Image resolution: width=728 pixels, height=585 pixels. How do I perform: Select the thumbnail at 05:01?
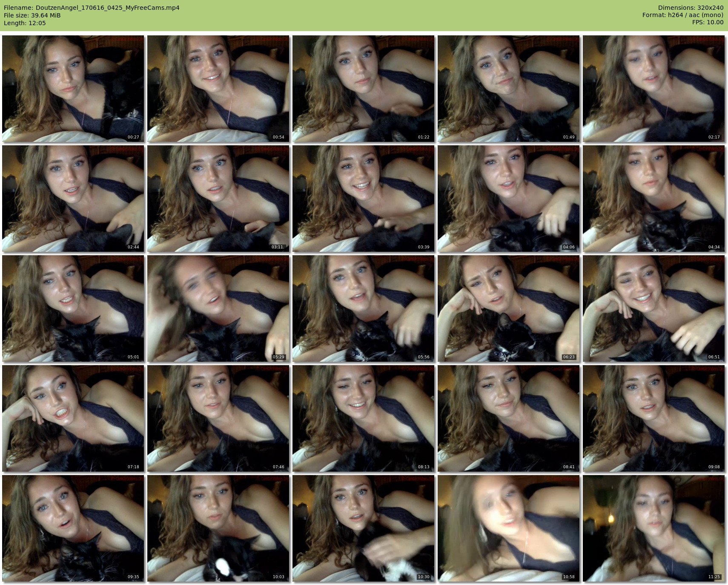tap(73, 308)
